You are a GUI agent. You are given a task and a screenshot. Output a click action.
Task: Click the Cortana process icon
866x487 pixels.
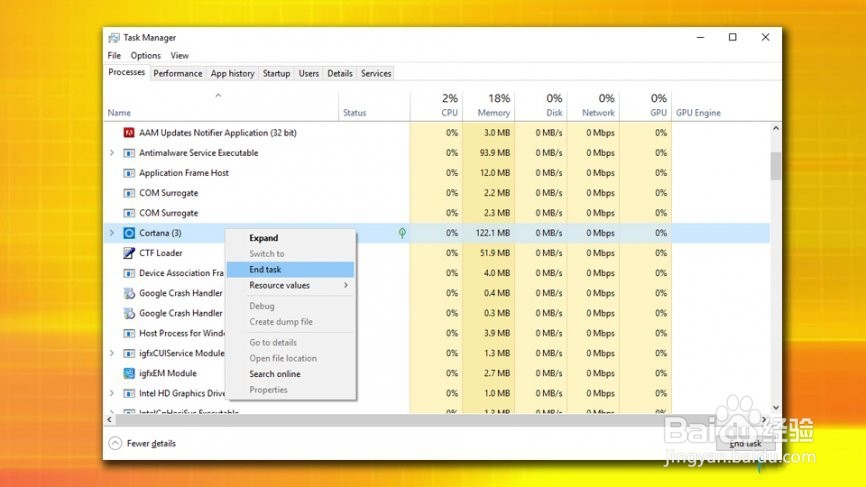(129, 233)
